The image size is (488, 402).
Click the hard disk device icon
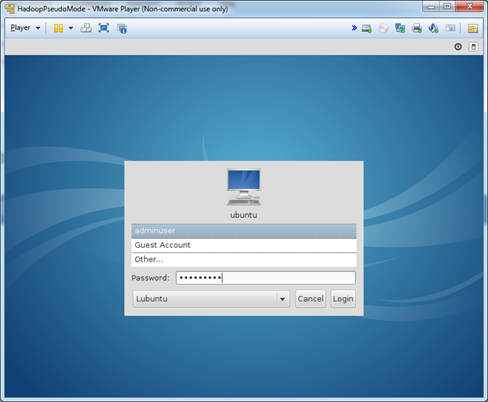pyautogui.click(x=367, y=29)
